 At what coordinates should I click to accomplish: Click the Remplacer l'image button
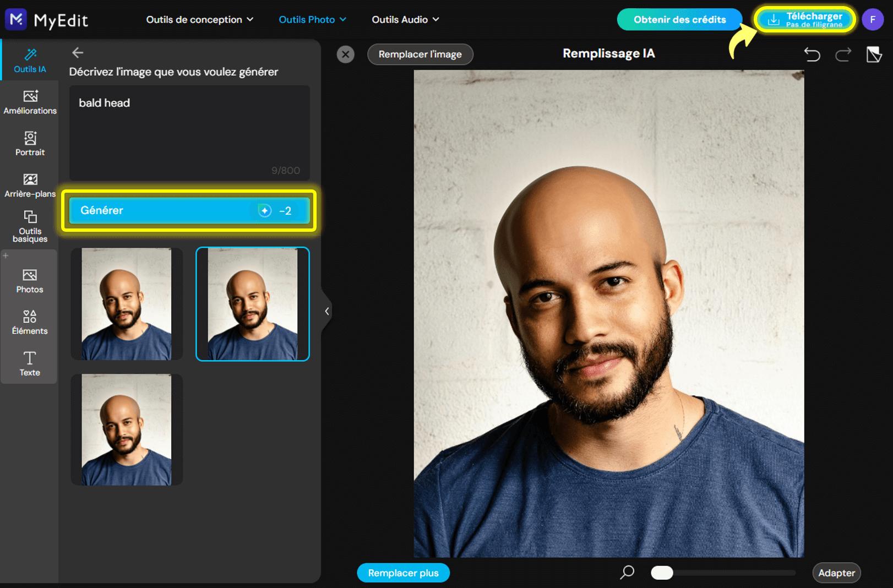[x=420, y=55]
